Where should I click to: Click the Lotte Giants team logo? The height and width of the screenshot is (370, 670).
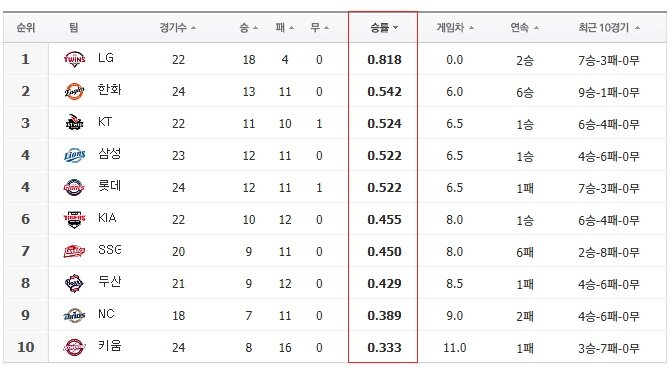coord(74,187)
